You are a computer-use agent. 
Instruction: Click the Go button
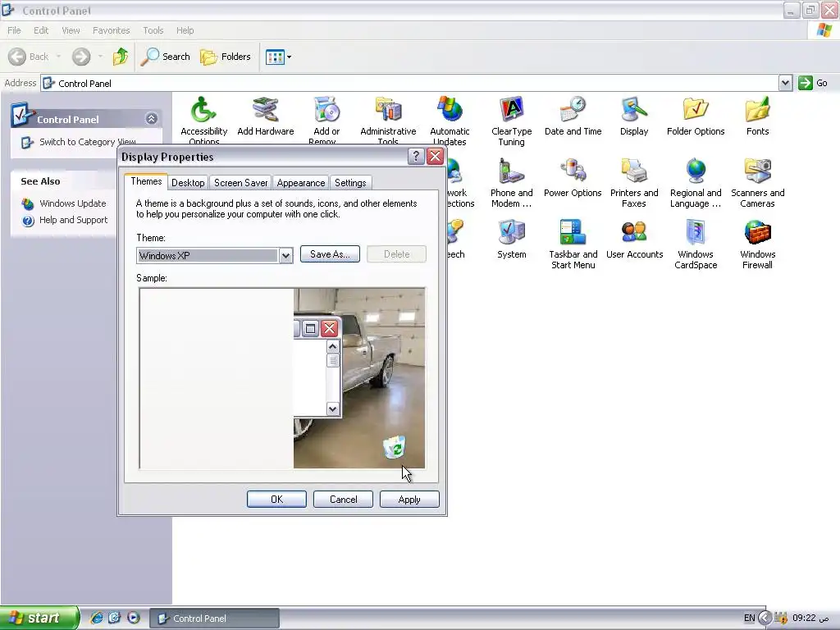(x=813, y=83)
